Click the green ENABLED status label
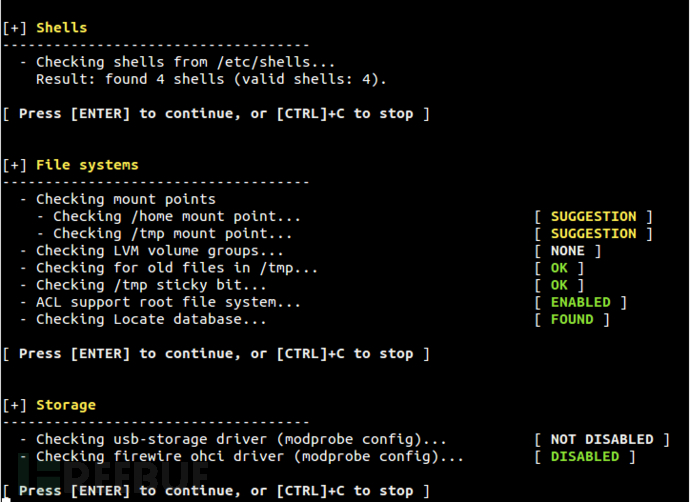The image size is (690, 502). pos(580,302)
